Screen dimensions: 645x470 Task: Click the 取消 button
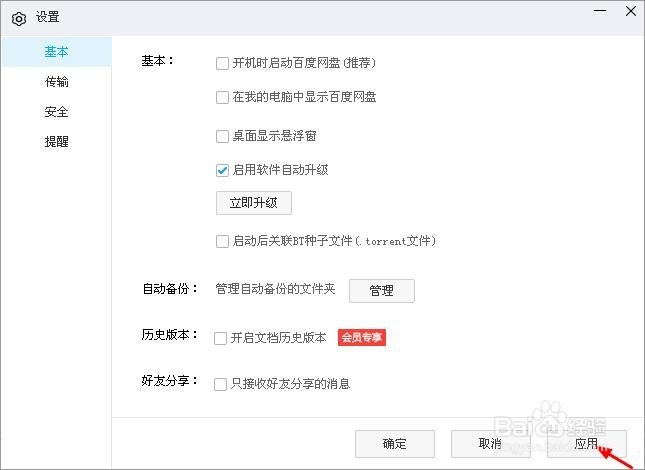click(490, 444)
